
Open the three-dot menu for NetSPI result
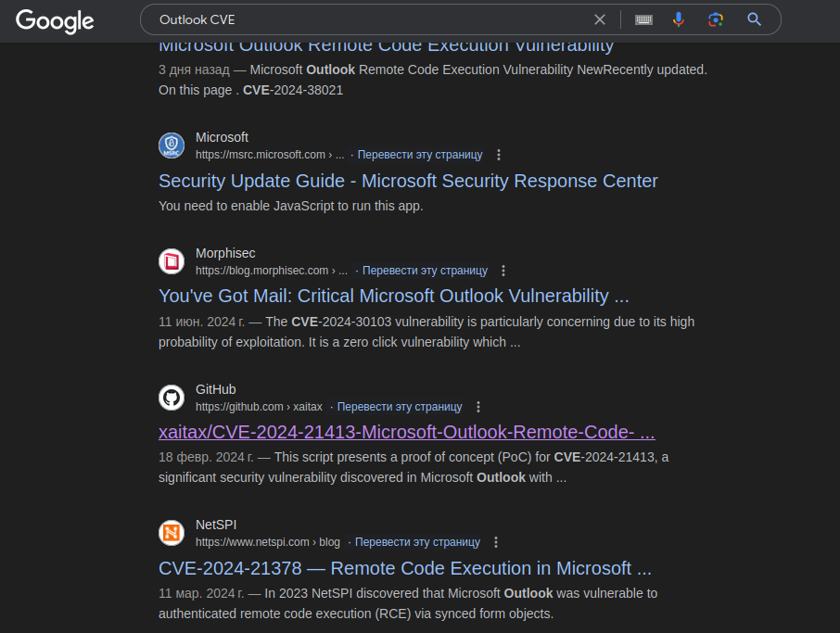point(496,542)
